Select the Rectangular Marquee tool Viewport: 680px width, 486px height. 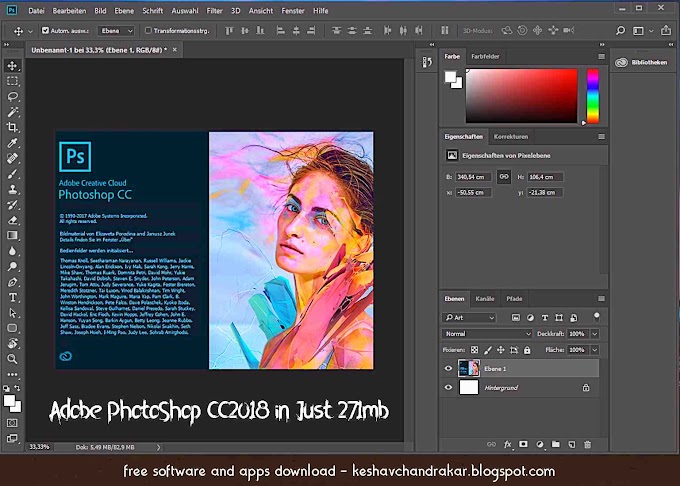pyautogui.click(x=12, y=81)
